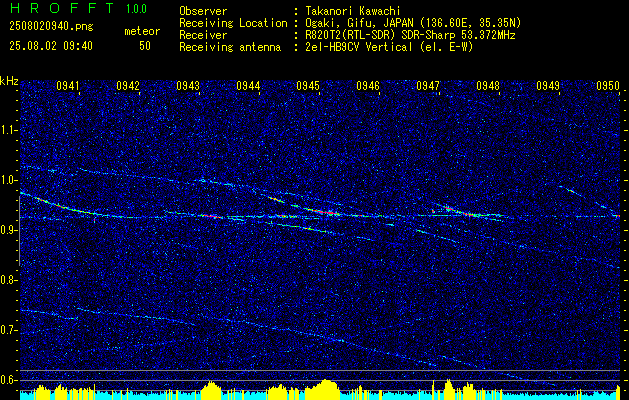Select the R820T2(RTL-SDR) SDR-Sharp 53.372MHz text
This screenshot has height=400, width=629.
point(408,35)
